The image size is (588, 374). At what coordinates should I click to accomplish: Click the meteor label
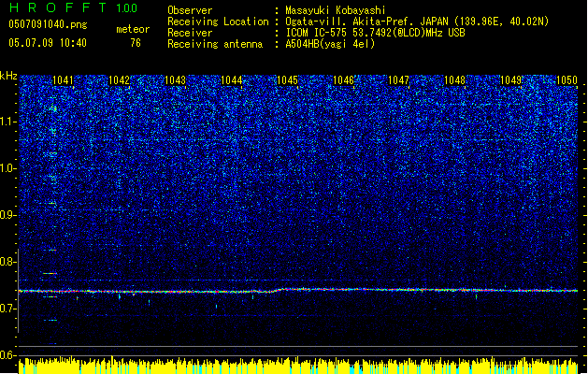pos(133,29)
